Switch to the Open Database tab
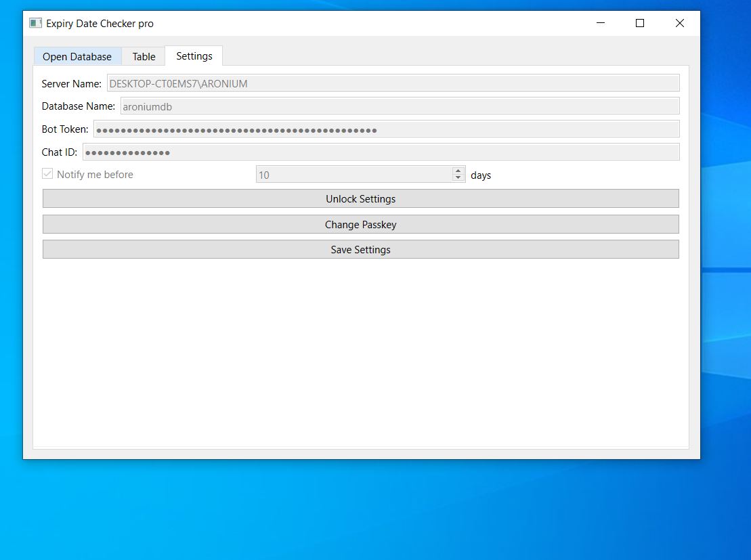The width and height of the screenshot is (751, 560). point(77,56)
